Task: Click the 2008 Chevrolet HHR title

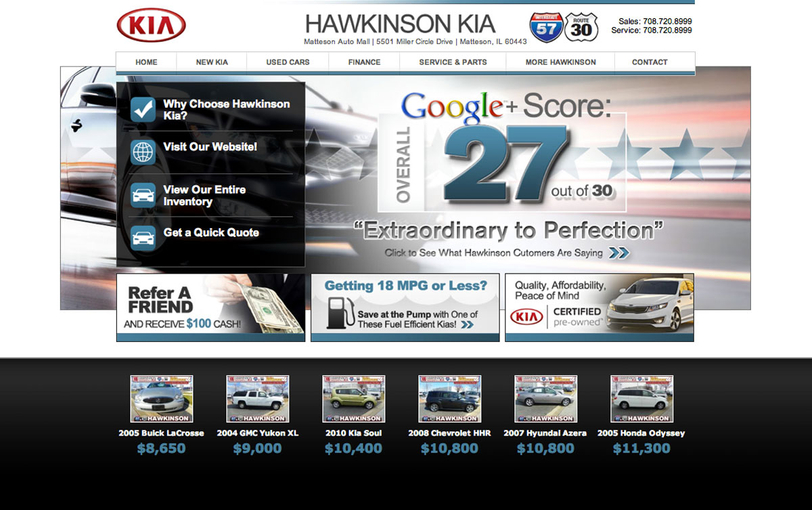Action: click(449, 433)
